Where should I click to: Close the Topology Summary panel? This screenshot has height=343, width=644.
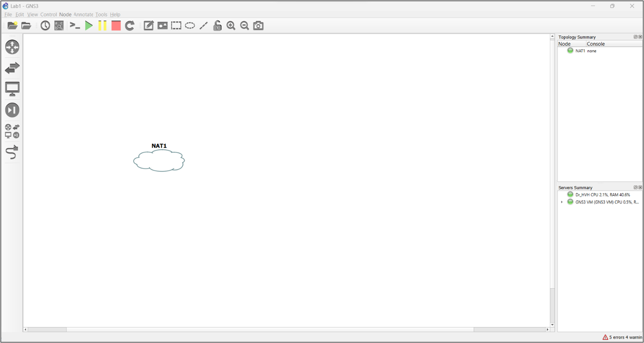[640, 37]
